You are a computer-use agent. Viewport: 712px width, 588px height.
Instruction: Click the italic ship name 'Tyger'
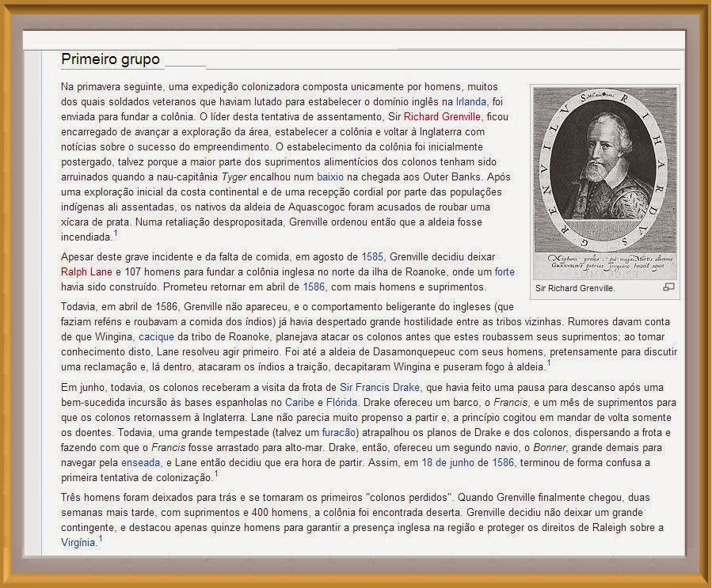pos(234,176)
